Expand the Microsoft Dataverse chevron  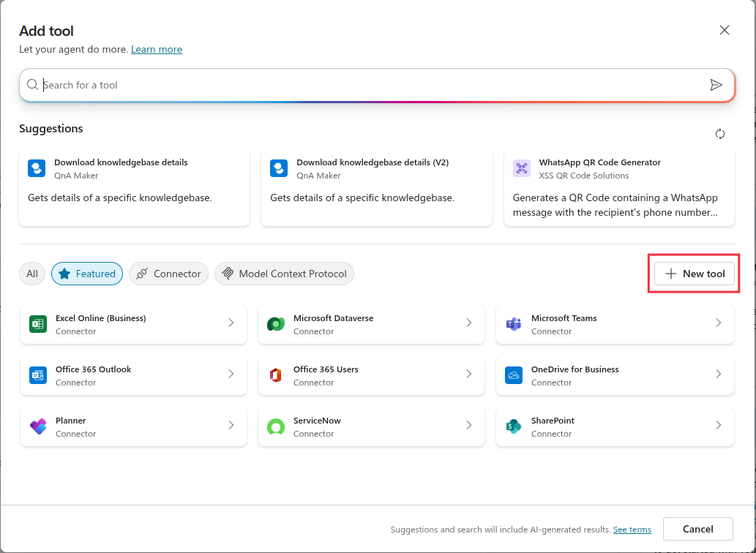pyautogui.click(x=468, y=323)
